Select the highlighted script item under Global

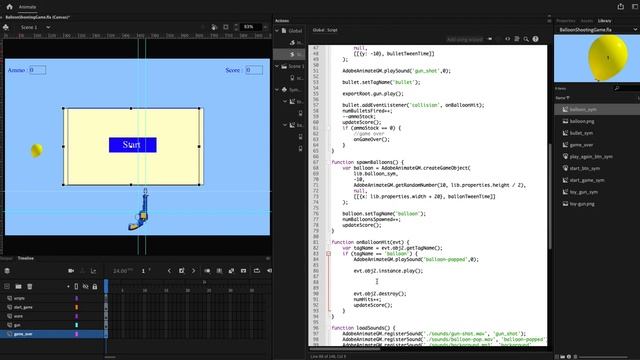click(x=289, y=54)
